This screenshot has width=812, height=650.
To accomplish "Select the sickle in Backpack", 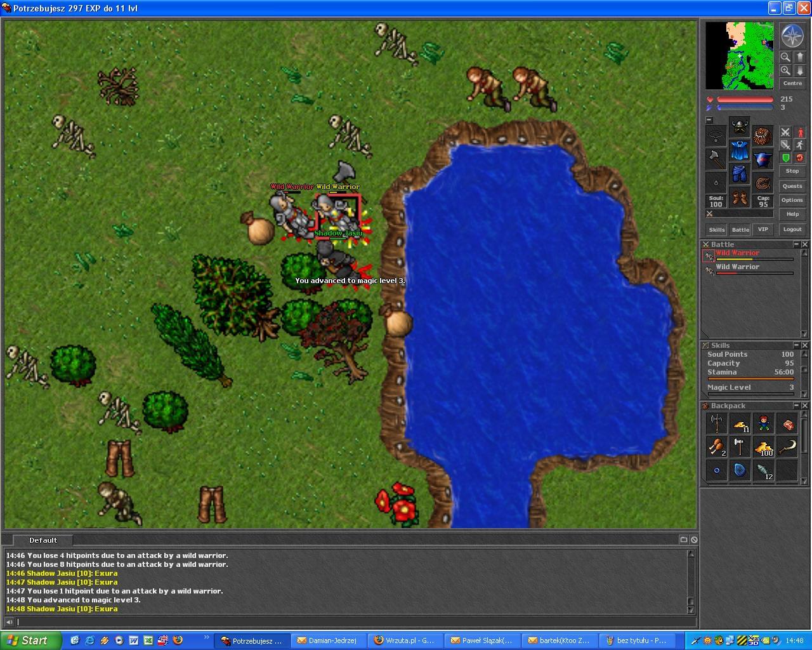I will point(787,447).
